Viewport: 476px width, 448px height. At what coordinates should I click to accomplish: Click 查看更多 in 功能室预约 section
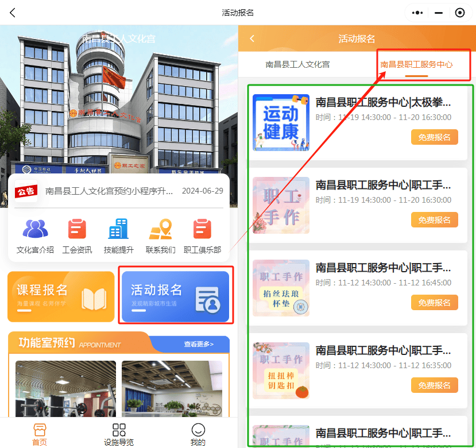click(x=199, y=344)
